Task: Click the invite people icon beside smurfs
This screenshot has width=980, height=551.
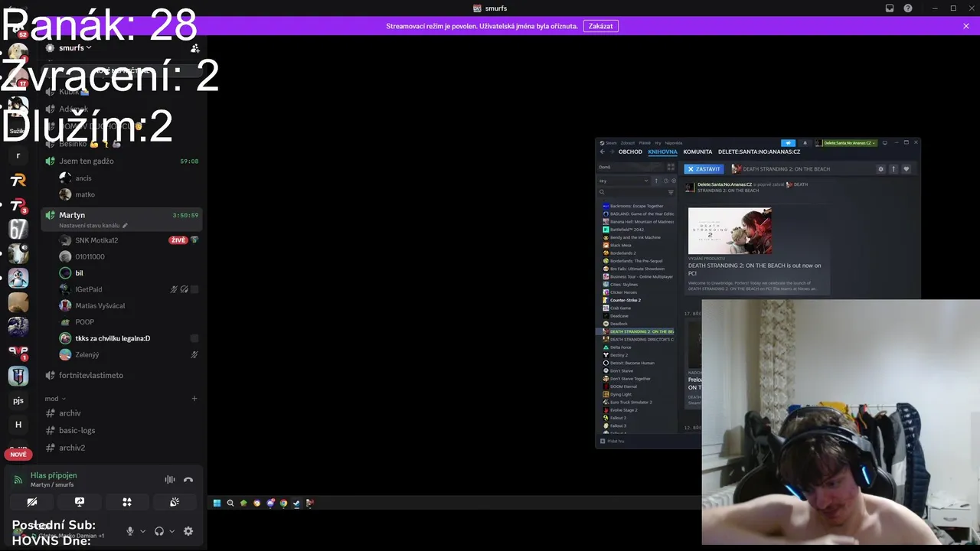Action: coord(194,47)
